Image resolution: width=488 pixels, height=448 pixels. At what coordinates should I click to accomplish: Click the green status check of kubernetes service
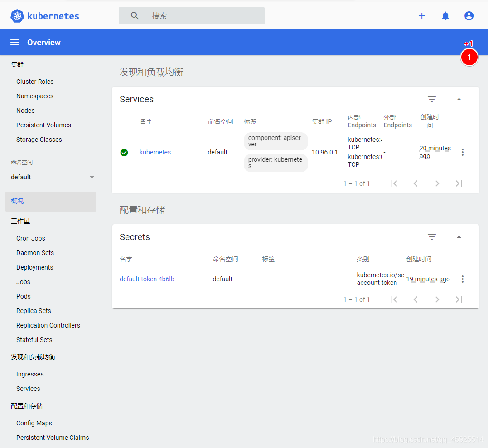(124, 153)
